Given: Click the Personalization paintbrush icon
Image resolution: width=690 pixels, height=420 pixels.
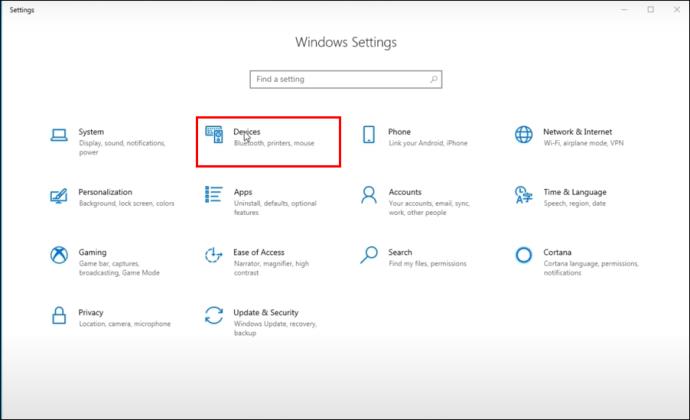Looking at the screenshot, I should click(59, 195).
